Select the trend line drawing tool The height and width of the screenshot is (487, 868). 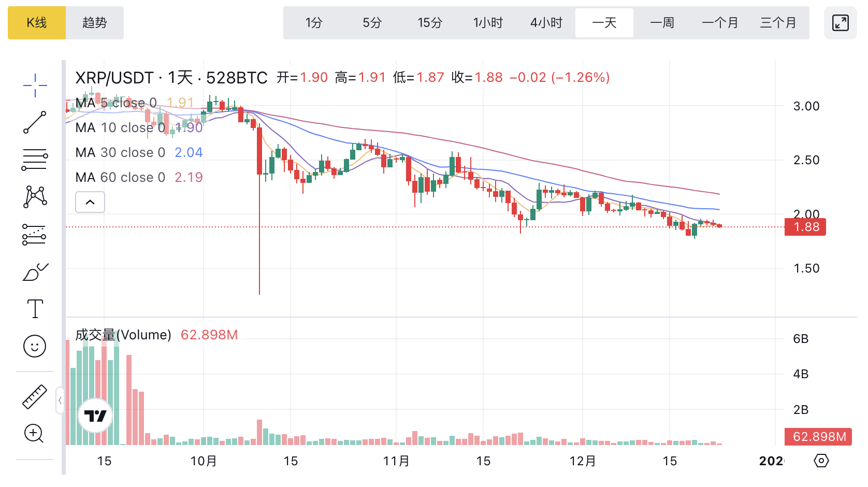point(35,122)
